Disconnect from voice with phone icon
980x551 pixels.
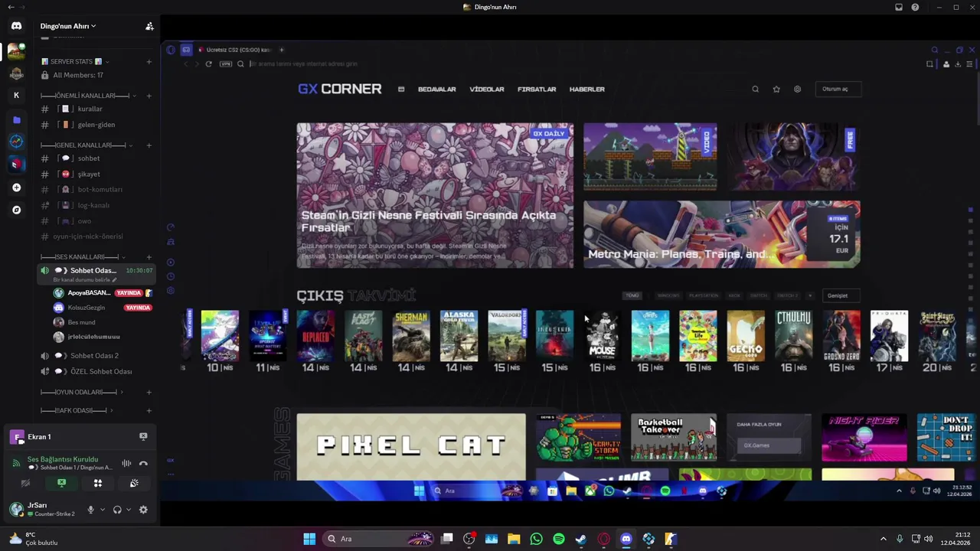[143, 463]
